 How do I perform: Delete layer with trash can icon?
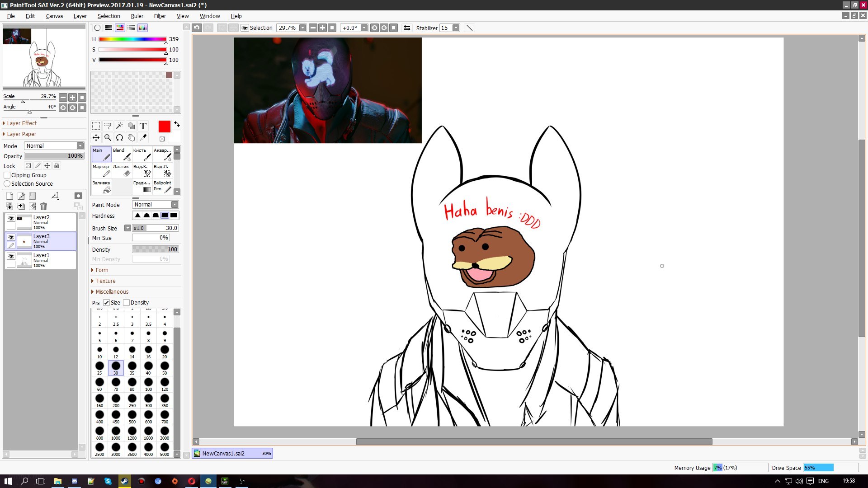[x=43, y=206]
